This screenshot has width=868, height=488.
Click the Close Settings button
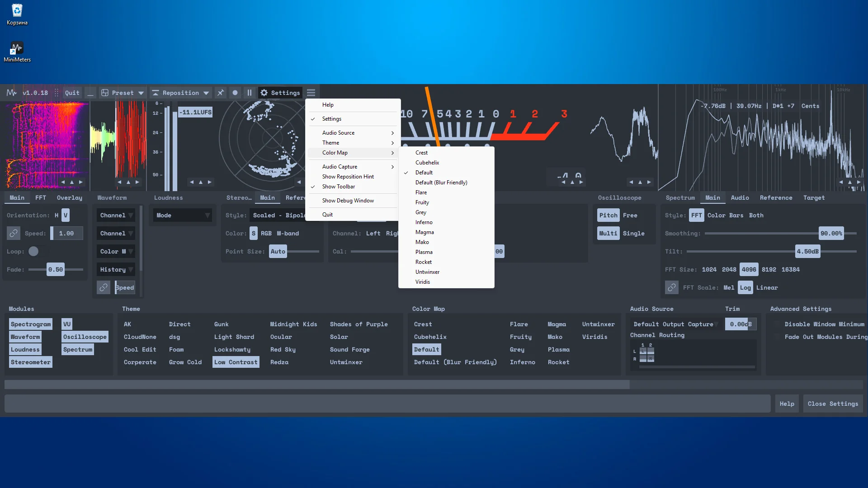point(833,404)
